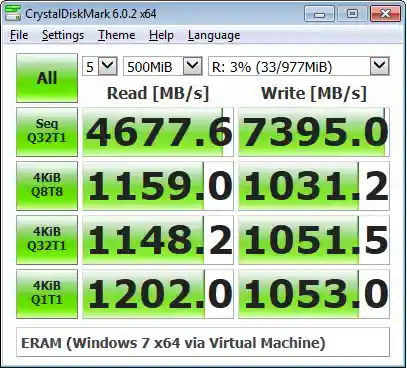The width and height of the screenshot is (407, 368).
Task: Click the 4KiB Q8T8 read result 1159.0
Action: (158, 186)
